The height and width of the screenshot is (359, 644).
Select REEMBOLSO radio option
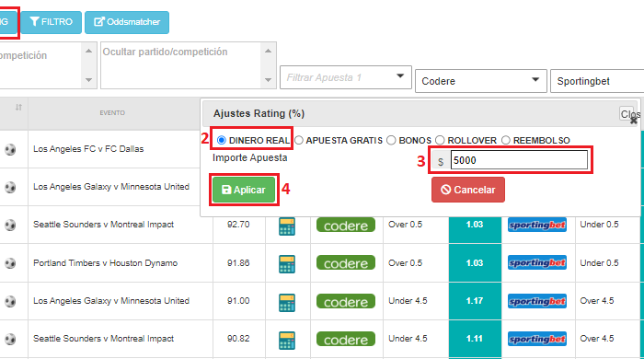(x=506, y=141)
